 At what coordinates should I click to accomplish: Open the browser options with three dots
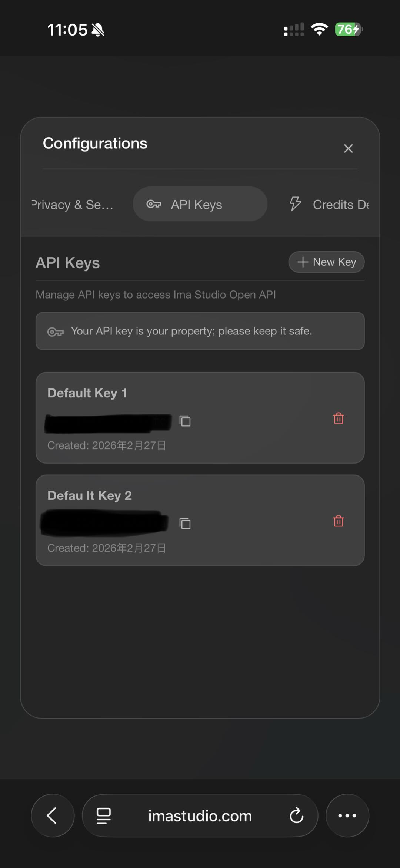347,815
